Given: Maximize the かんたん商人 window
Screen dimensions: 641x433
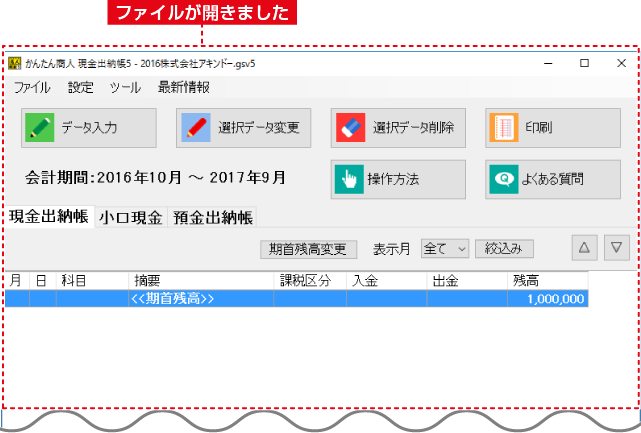Looking at the screenshot, I should (585, 63).
